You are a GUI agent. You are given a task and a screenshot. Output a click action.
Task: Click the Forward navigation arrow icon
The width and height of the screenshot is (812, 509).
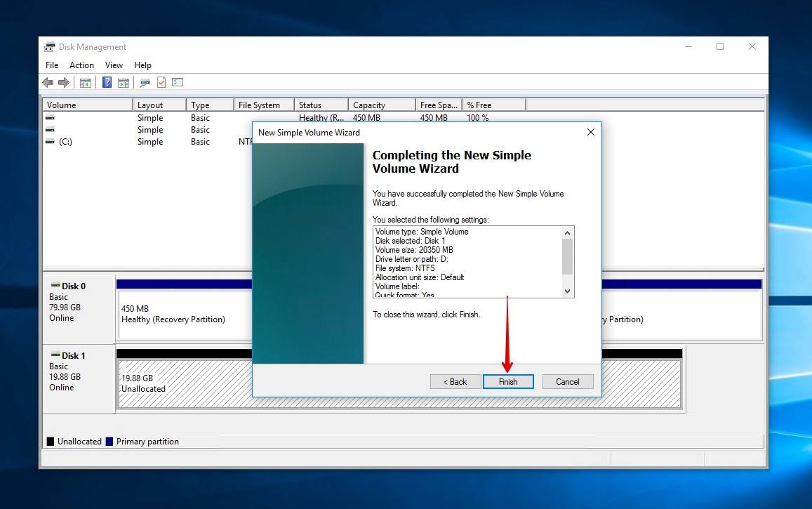tap(63, 82)
